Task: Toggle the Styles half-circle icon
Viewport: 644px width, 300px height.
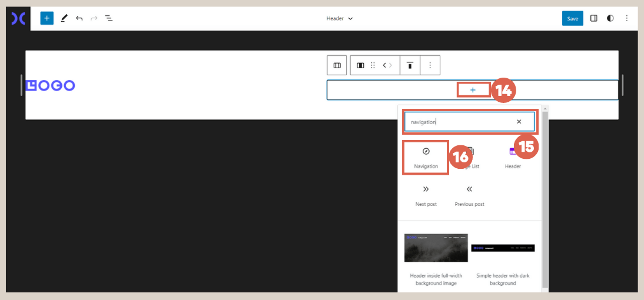Action: pos(610,18)
